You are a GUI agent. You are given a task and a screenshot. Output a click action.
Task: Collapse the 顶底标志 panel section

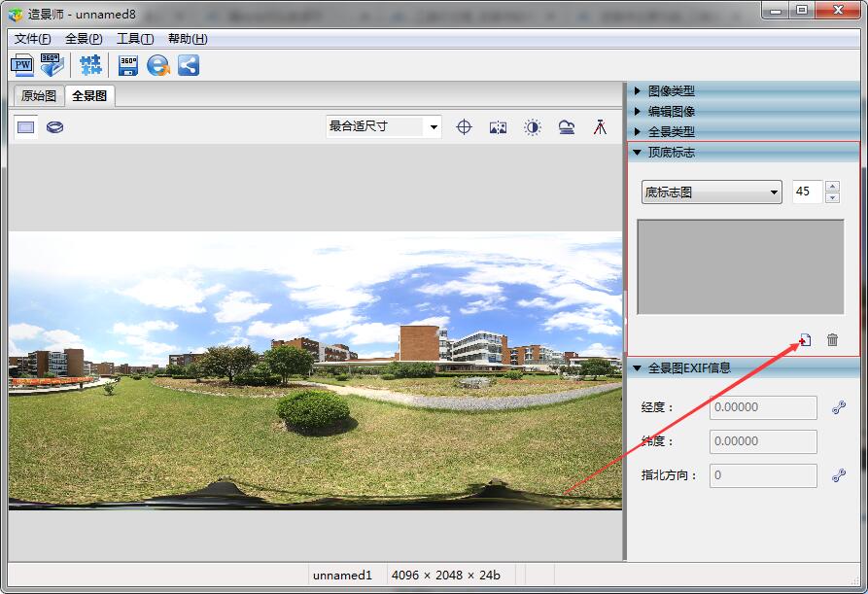click(672, 152)
